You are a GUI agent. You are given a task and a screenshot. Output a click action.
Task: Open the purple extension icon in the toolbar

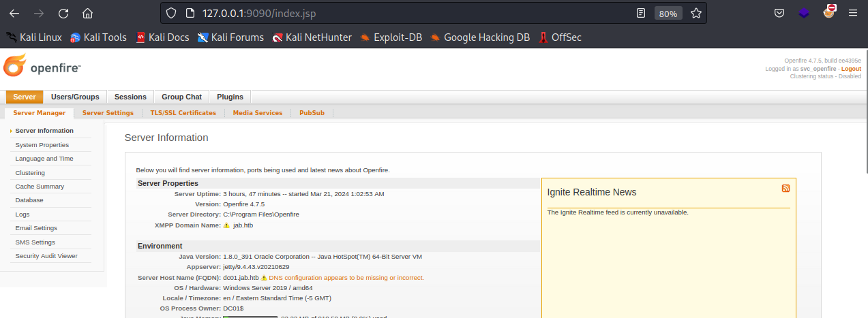(805, 13)
